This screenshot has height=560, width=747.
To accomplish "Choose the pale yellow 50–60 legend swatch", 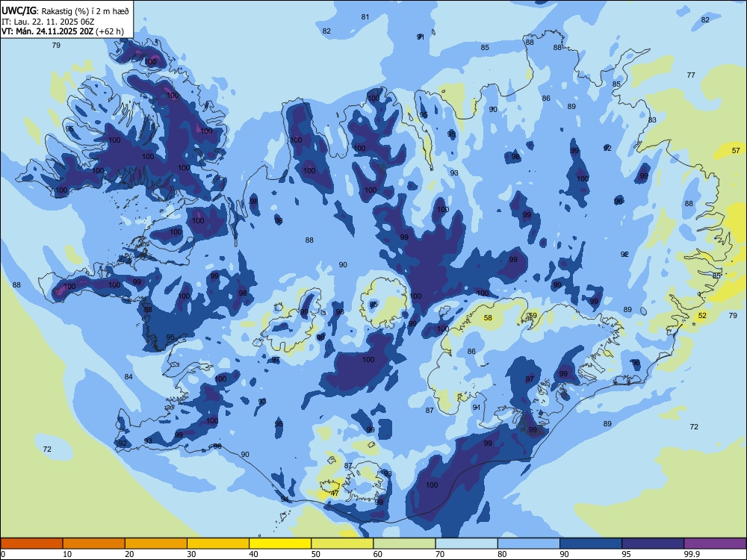I will pos(342,544).
